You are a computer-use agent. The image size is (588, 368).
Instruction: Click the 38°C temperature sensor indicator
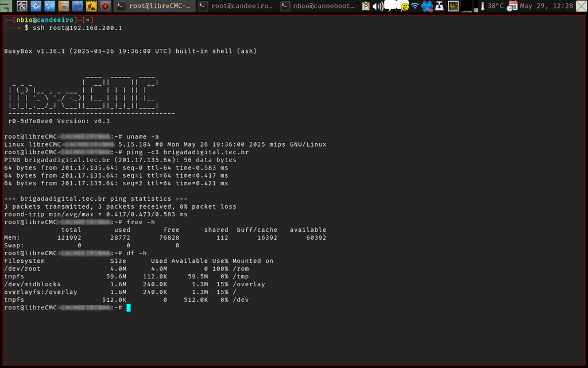[492, 6]
